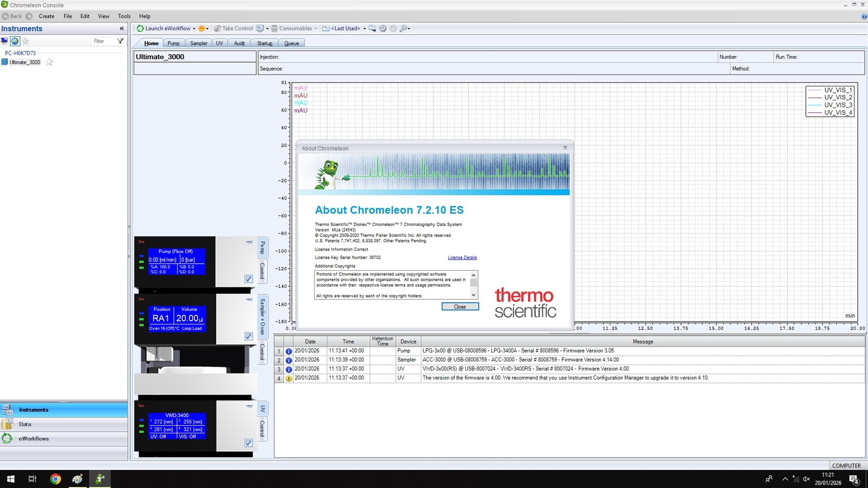Screen dimensions: 868x488
Task: Switch to the Data section in the sidebar
Action: 25,424
